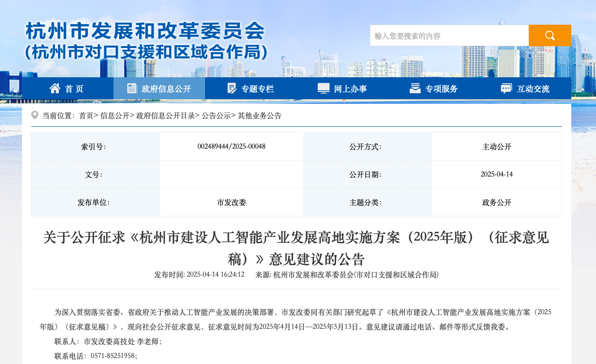Open the 政府信息公开 navigation tab
Viewport: 596px width, 364px height.
pos(159,88)
